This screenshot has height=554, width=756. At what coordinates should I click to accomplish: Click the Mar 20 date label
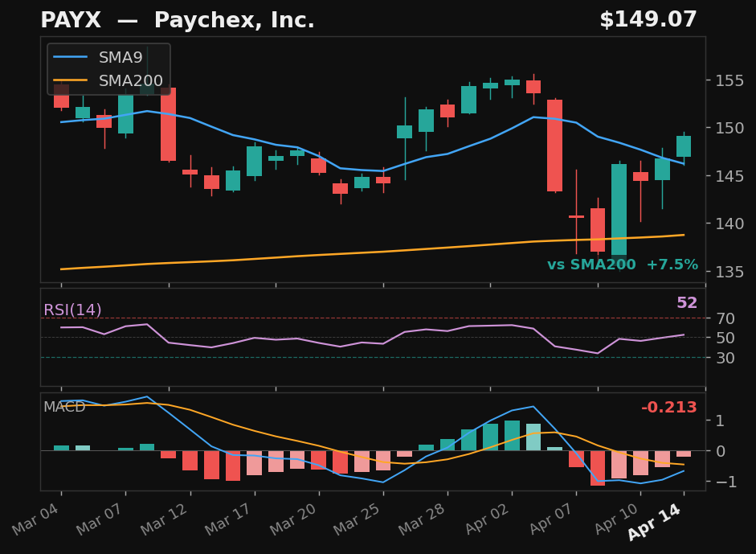(294, 519)
